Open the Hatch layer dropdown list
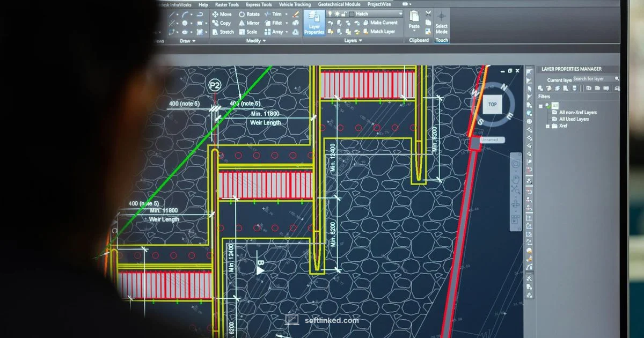The width and height of the screenshot is (644, 338). (400, 14)
